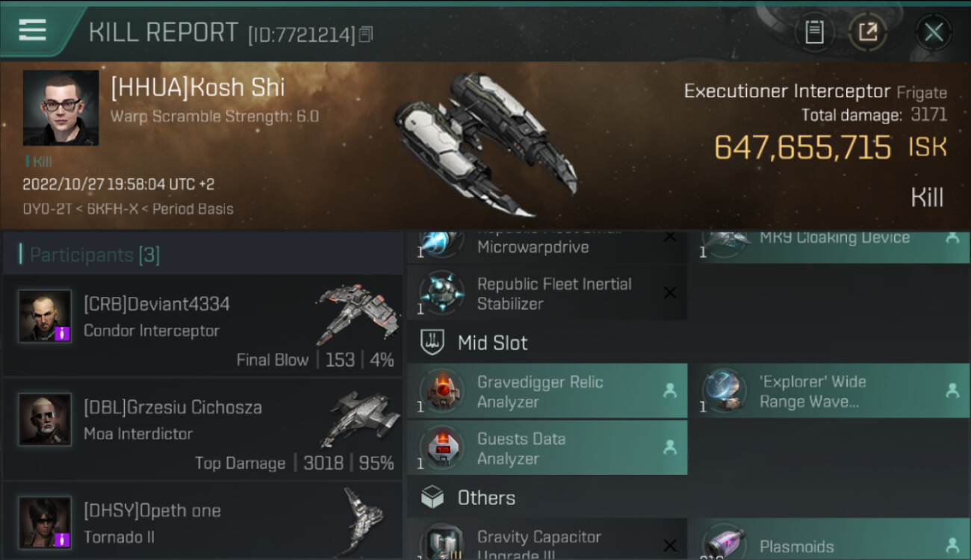971x560 pixels.
Task: Select the Mid Slot section header
Action: pyautogui.click(x=491, y=343)
